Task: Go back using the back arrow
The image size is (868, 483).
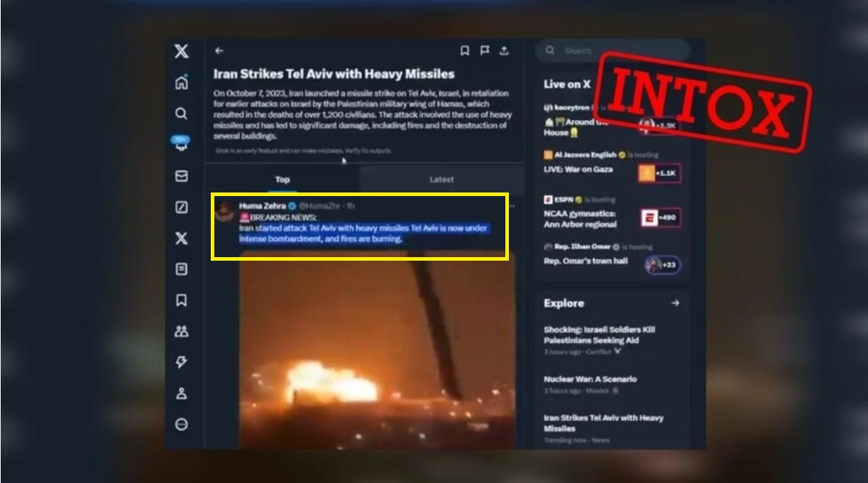Action: click(219, 50)
